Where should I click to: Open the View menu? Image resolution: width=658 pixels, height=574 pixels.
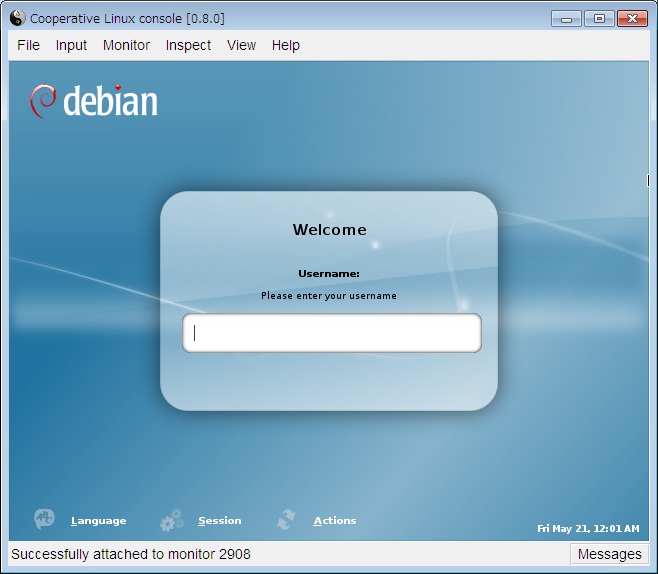tap(241, 45)
